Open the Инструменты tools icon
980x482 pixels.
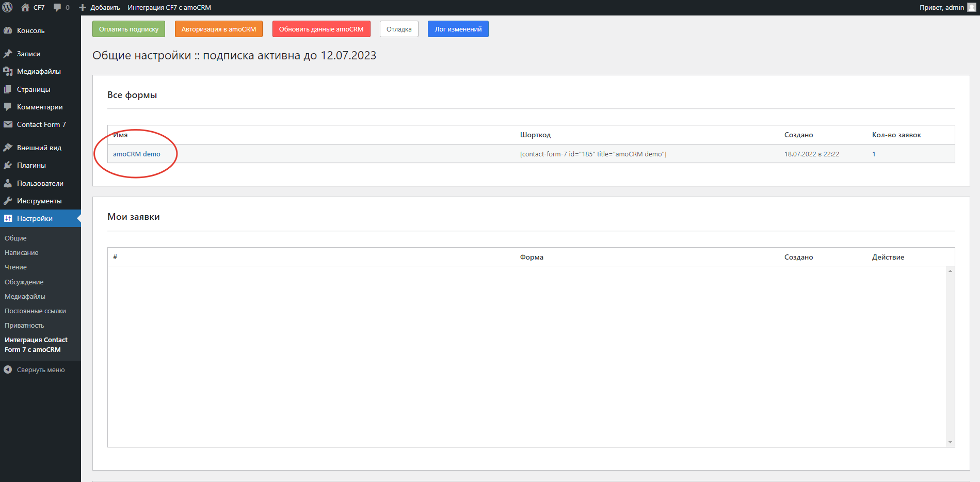7,201
